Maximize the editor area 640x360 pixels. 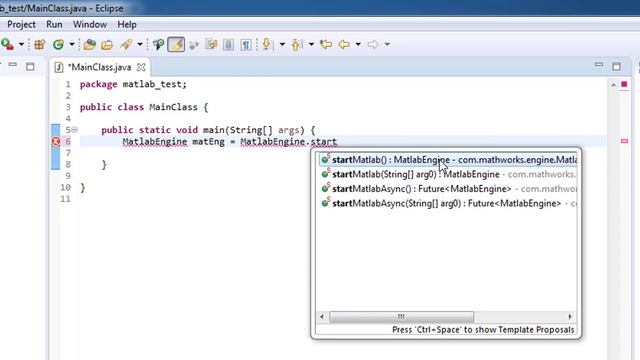point(616,66)
